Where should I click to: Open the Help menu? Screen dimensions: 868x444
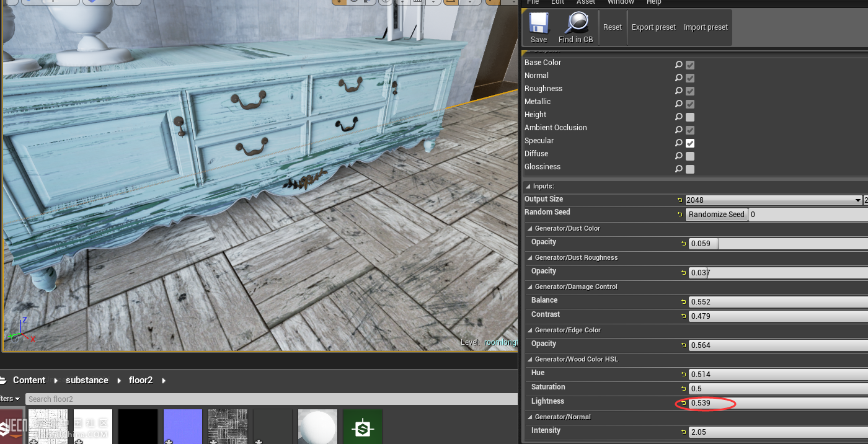(x=654, y=2)
